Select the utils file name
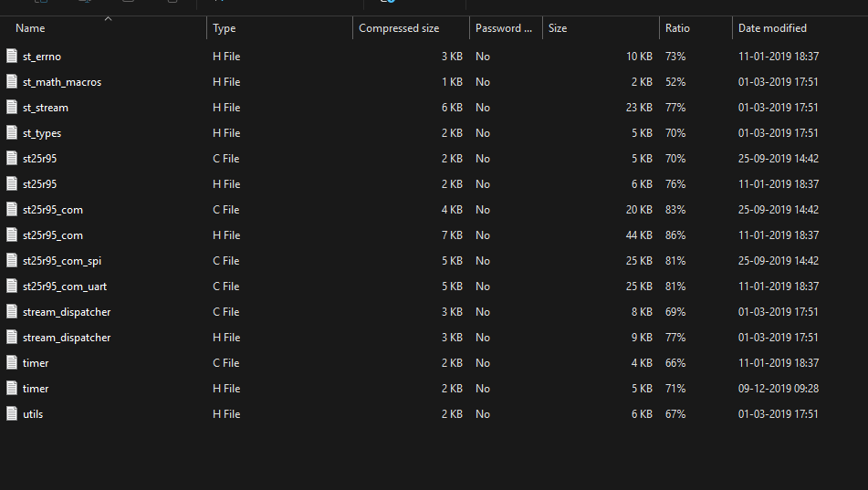Screen dimensions: 868x490 [x=33, y=414]
